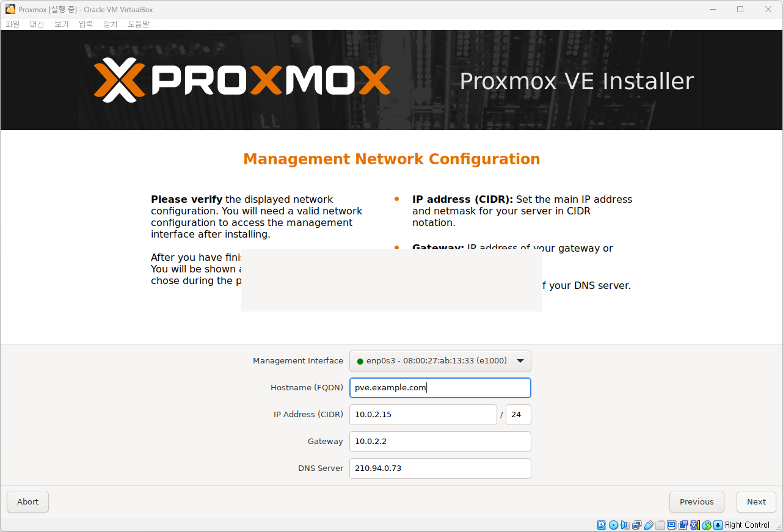The width and height of the screenshot is (783, 532).
Task: Open the 도움말 menu
Action: coord(139,24)
